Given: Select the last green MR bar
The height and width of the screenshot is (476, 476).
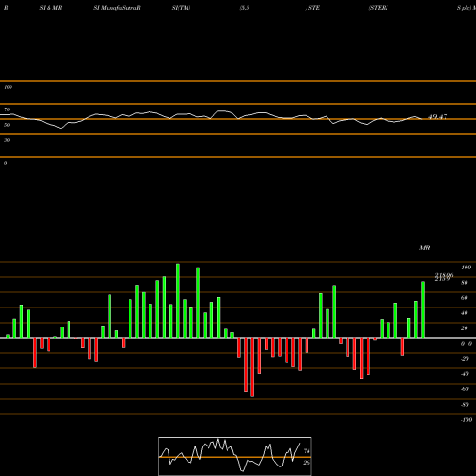Looking at the screenshot, I should pyautogui.click(x=423, y=309).
